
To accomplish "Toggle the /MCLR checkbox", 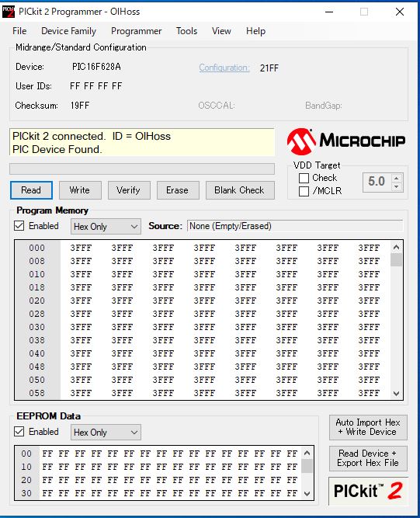I will coord(304,191).
